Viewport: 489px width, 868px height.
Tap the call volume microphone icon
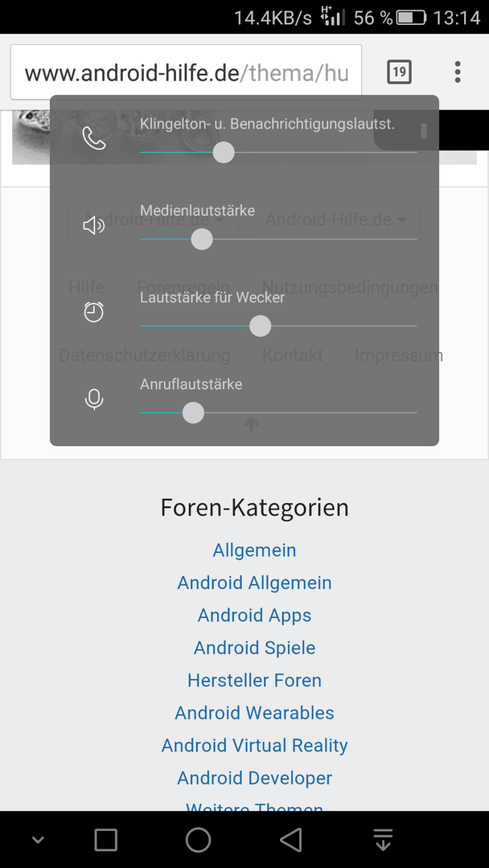pyautogui.click(x=93, y=399)
